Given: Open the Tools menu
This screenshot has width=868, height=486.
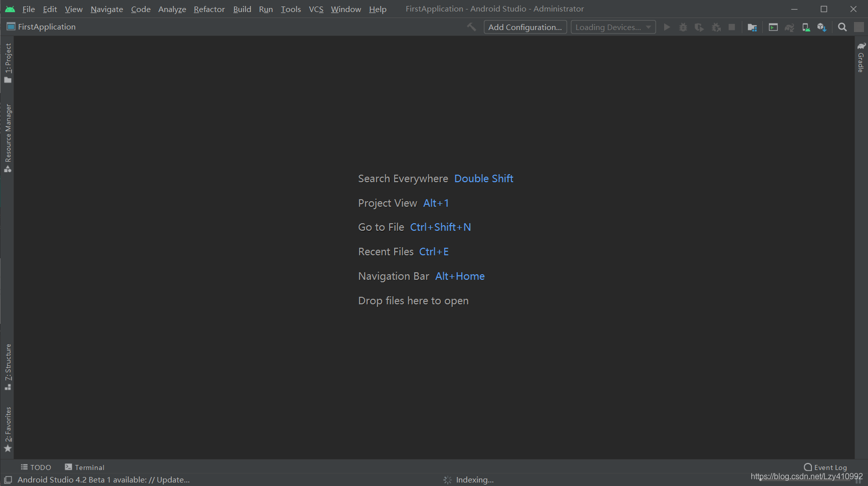Looking at the screenshot, I should click(x=291, y=9).
